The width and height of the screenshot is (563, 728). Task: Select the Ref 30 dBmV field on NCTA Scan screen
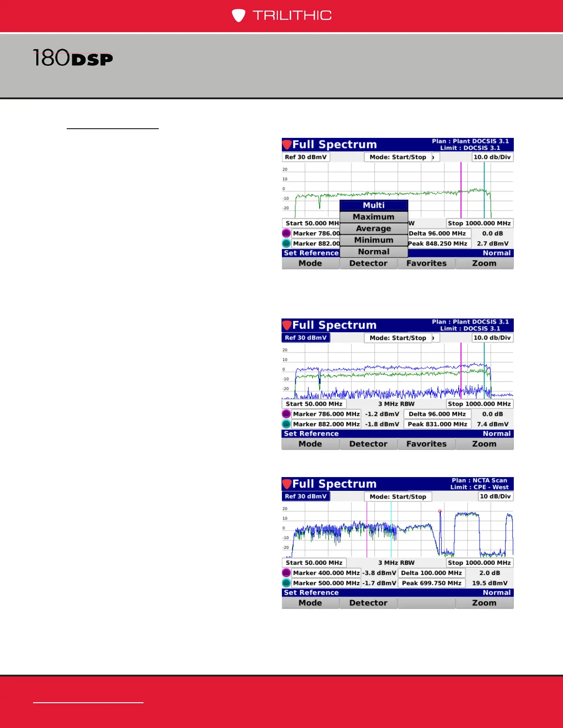306,496
